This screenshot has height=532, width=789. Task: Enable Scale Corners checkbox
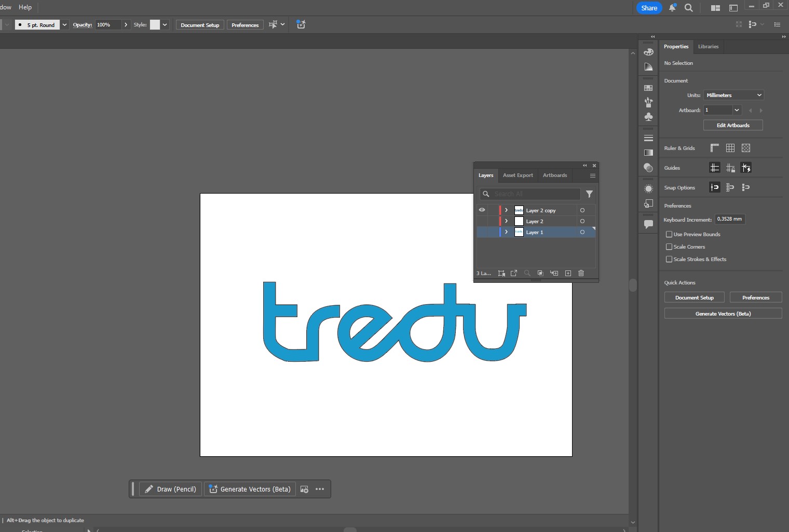click(669, 247)
